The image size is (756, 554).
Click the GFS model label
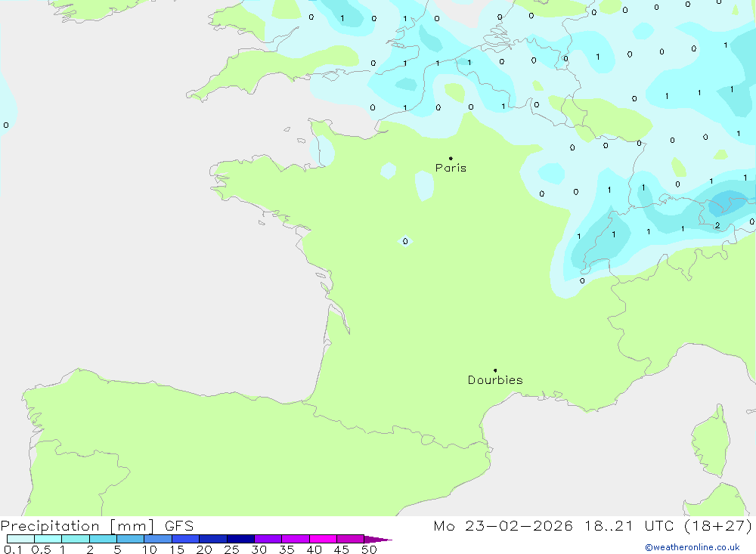pyautogui.click(x=179, y=526)
